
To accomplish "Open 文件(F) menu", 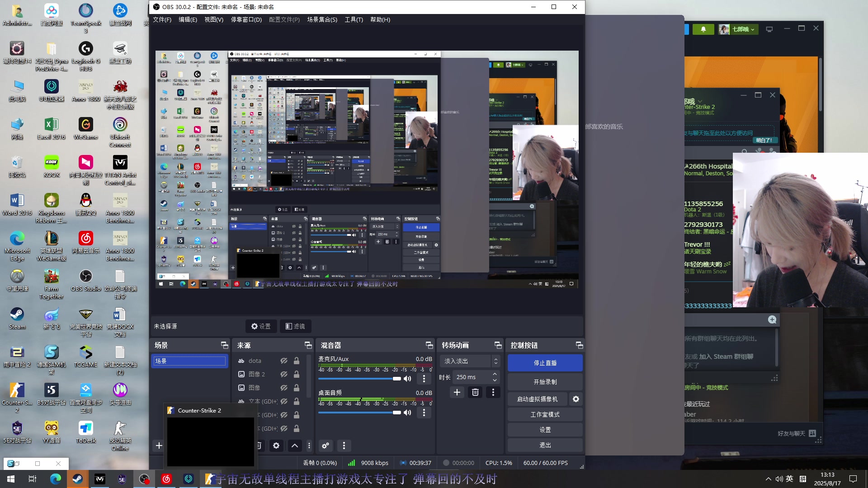I will 162,19.
